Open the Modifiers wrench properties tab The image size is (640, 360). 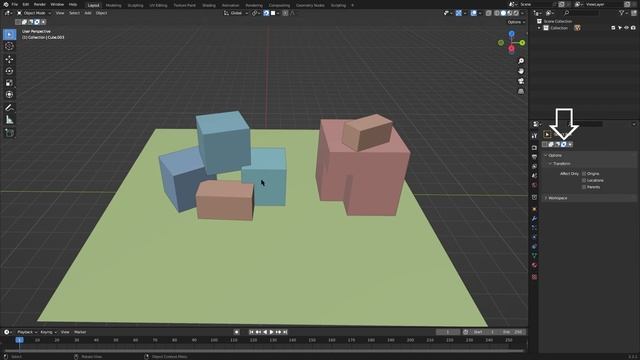click(x=534, y=219)
